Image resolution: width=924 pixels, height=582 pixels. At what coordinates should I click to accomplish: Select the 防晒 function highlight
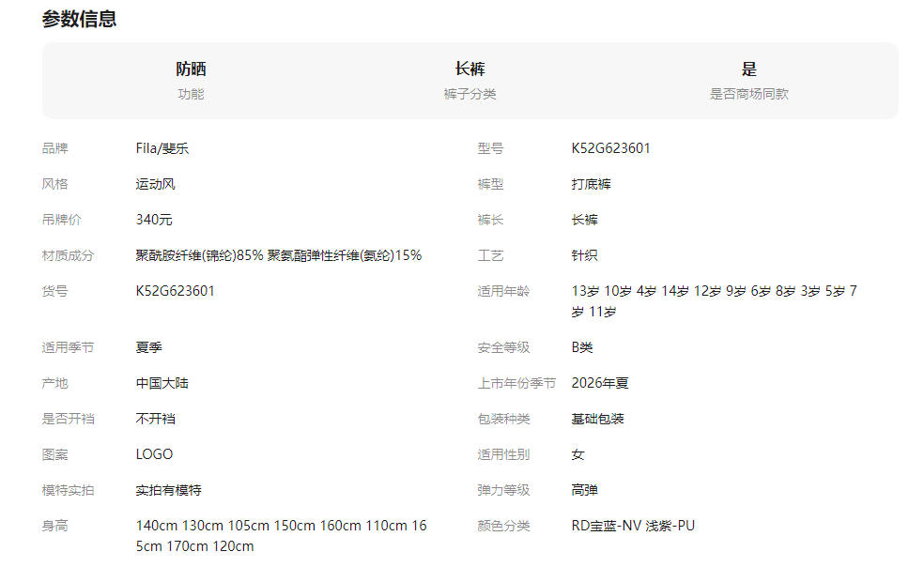coord(191,69)
